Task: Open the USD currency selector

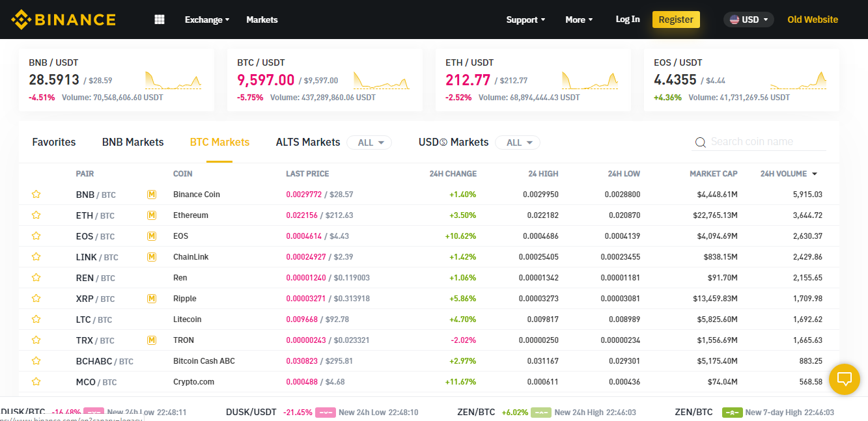Action: click(749, 20)
